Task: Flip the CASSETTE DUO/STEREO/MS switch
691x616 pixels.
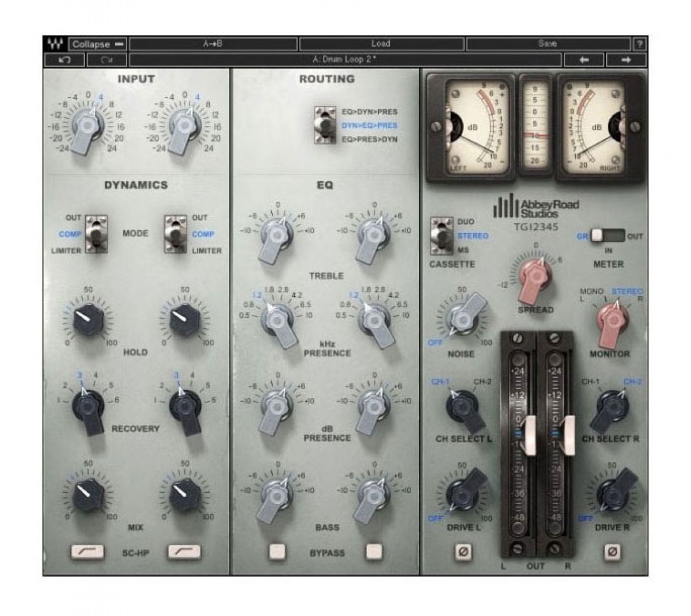Action: coord(441,236)
